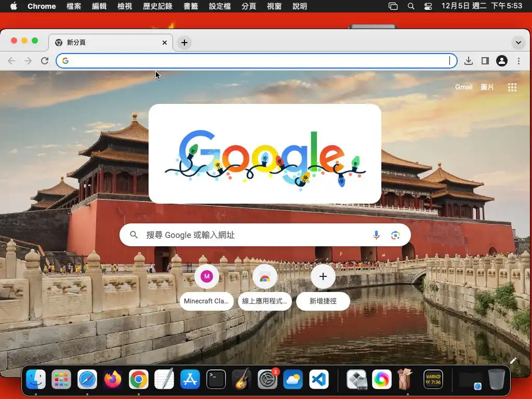Click the date and time in menu bar
Screen dimensions: 532x399
(482, 6)
